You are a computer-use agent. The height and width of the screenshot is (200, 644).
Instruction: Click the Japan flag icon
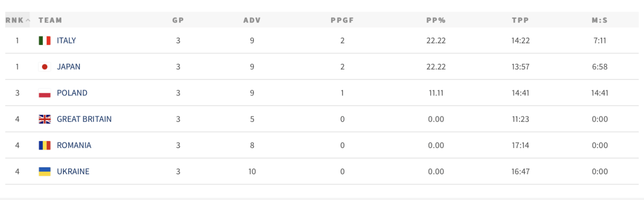pos(45,67)
